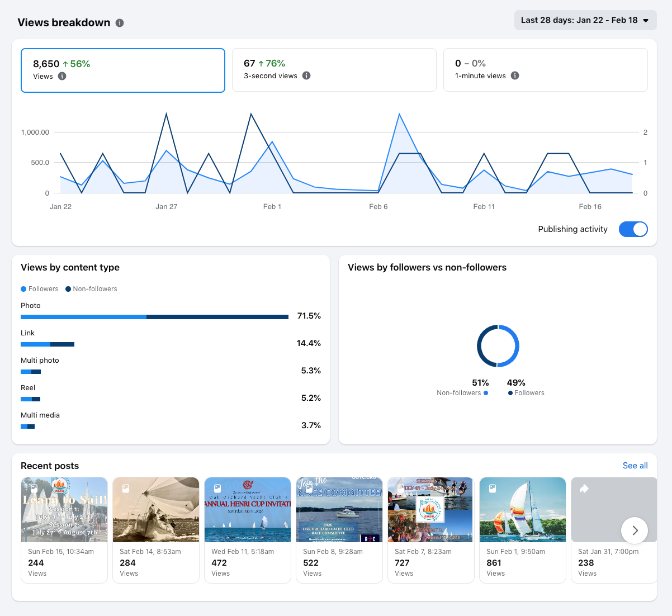Image resolution: width=672 pixels, height=616 pixels.
Task: Click share icon on Jan 31 post
Action: 584,489
